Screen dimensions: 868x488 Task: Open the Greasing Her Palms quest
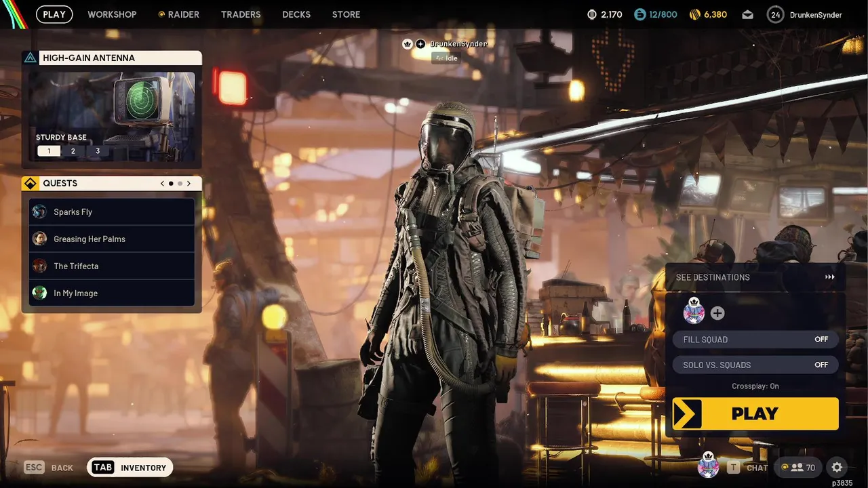(x=112, y=239)
